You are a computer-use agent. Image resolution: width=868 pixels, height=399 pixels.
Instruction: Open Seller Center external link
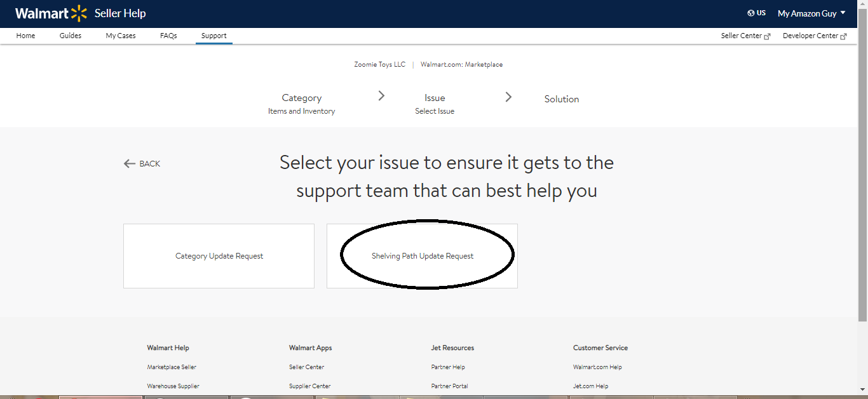click(x=745, y=36)
